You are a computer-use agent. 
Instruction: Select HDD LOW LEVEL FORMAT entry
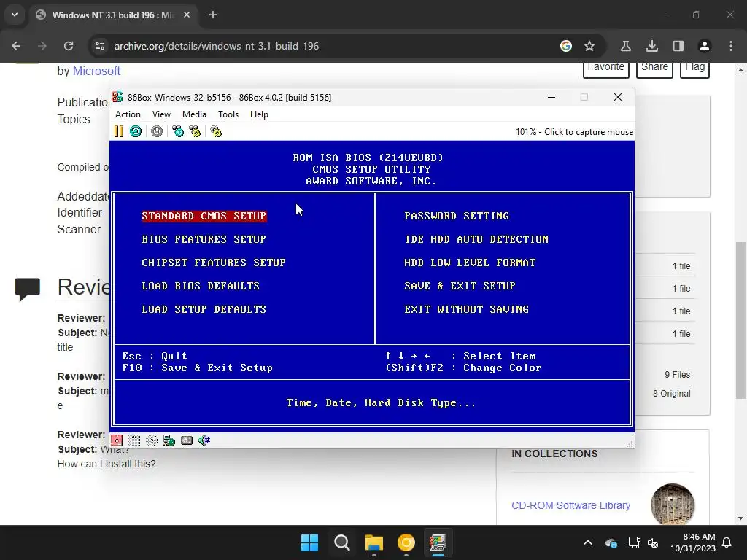coord(470,262)
